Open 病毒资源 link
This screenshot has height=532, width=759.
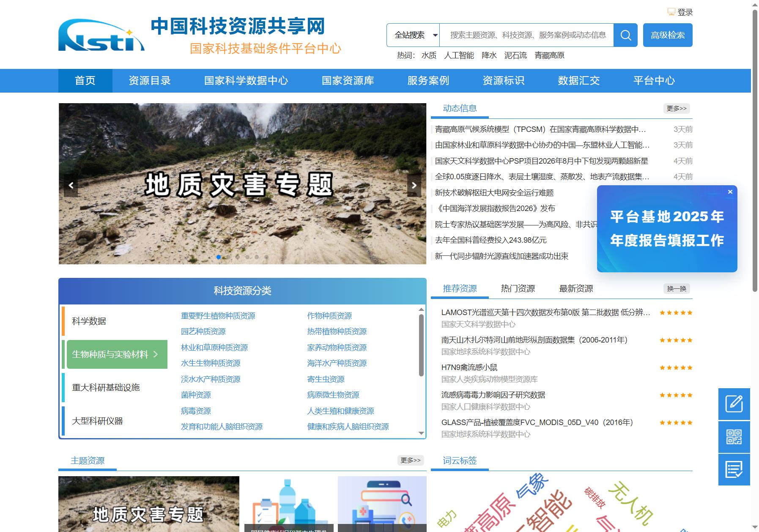coord(196,411)
